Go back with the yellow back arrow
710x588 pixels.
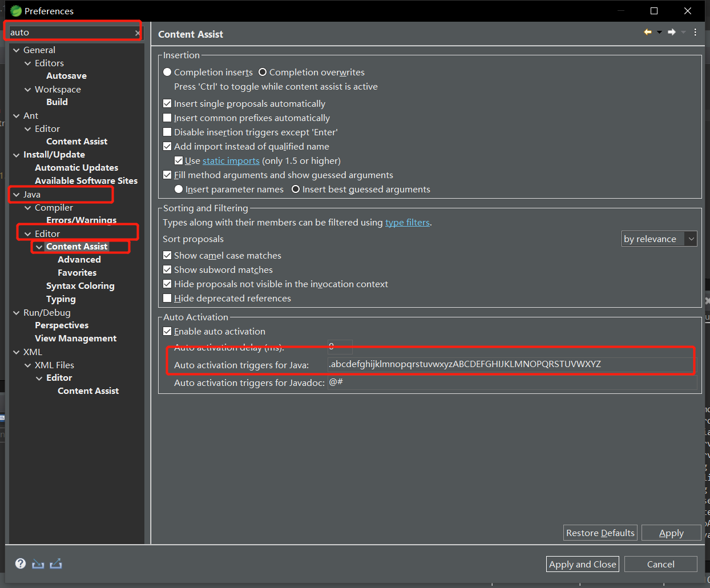coord(648,32)
